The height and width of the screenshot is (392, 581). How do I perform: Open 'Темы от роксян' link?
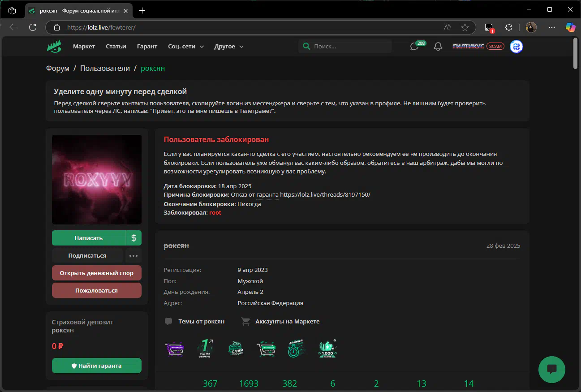[x=194, y=322]
